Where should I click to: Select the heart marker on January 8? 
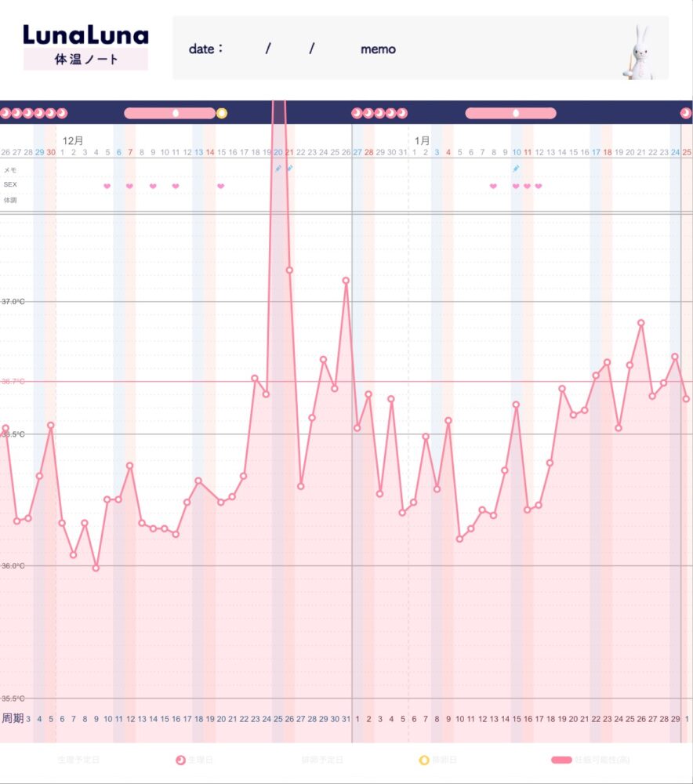pyautogui.click(x=493, y=186)
